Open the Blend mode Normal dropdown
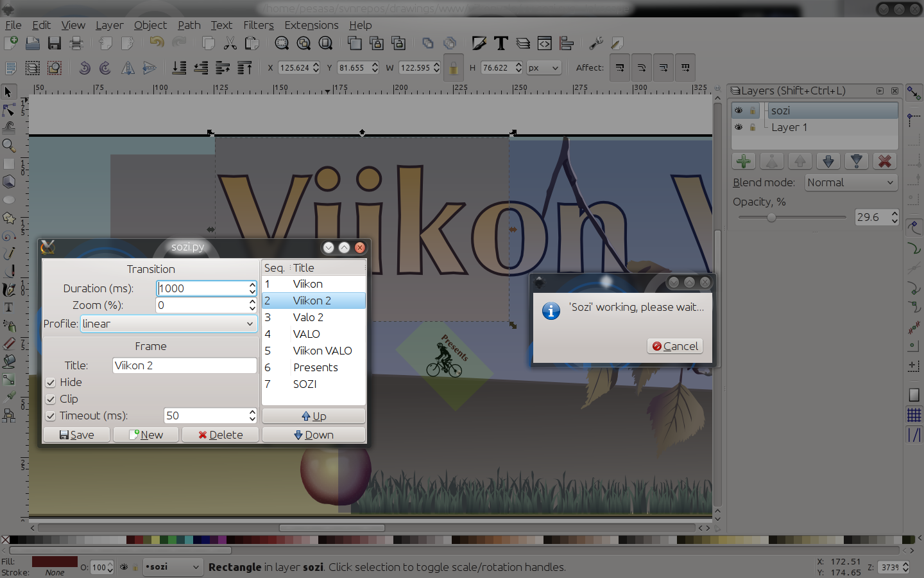 point(851,182)
